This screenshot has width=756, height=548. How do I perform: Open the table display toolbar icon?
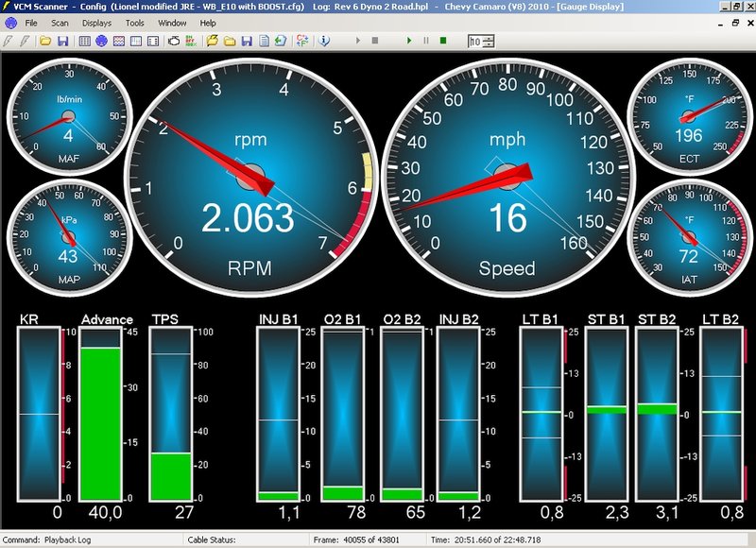click(x=85, y=42)
